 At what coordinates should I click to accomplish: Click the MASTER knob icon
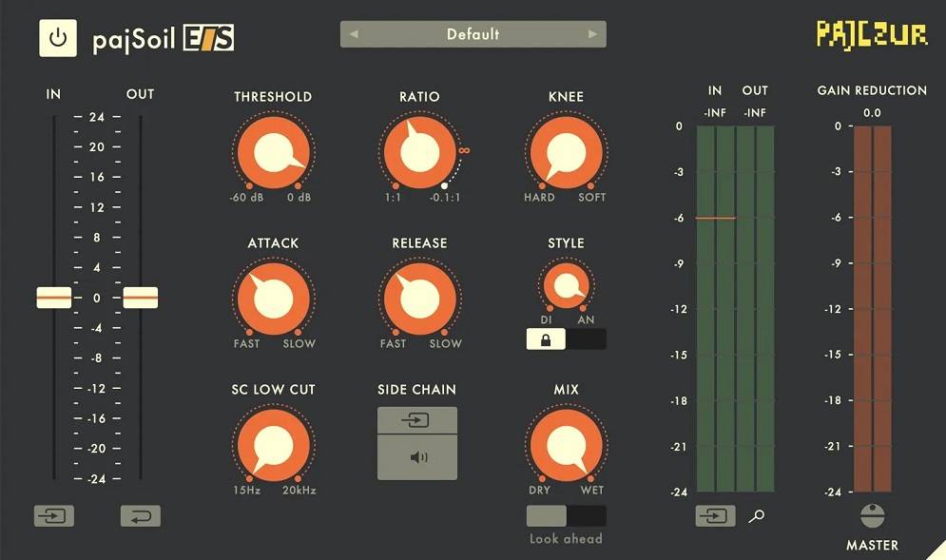[872, 515]
